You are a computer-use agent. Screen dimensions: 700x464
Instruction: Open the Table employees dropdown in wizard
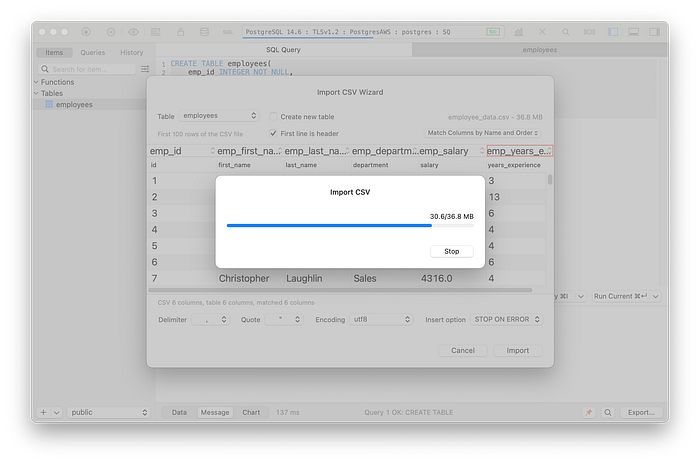tap(219, 116)
